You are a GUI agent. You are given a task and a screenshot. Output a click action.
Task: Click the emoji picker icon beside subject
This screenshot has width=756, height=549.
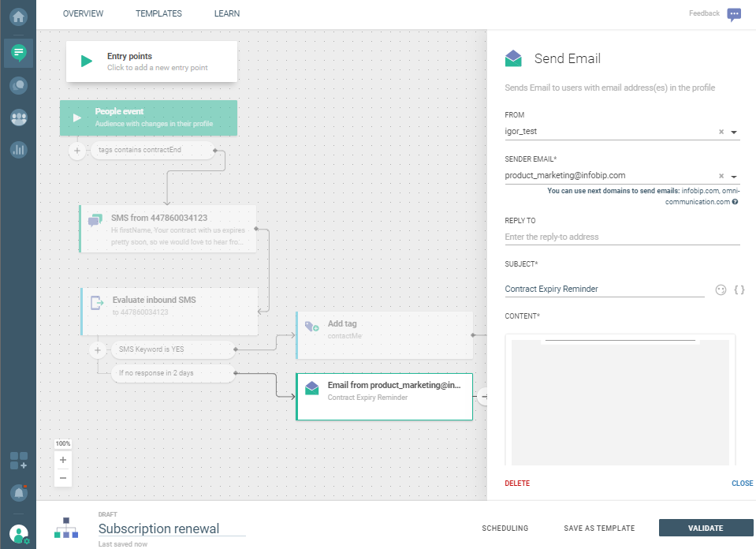pyautogui.click(x=721, y=289)
